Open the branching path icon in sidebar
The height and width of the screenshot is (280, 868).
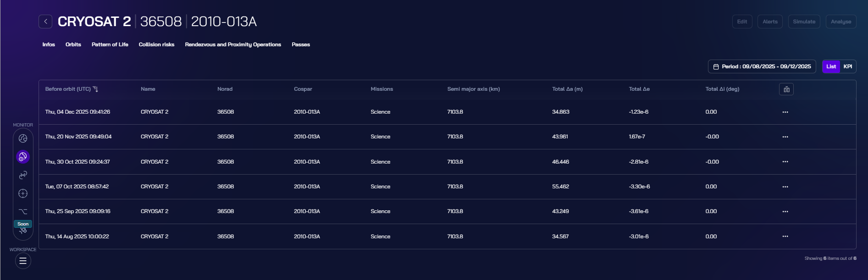23,211
